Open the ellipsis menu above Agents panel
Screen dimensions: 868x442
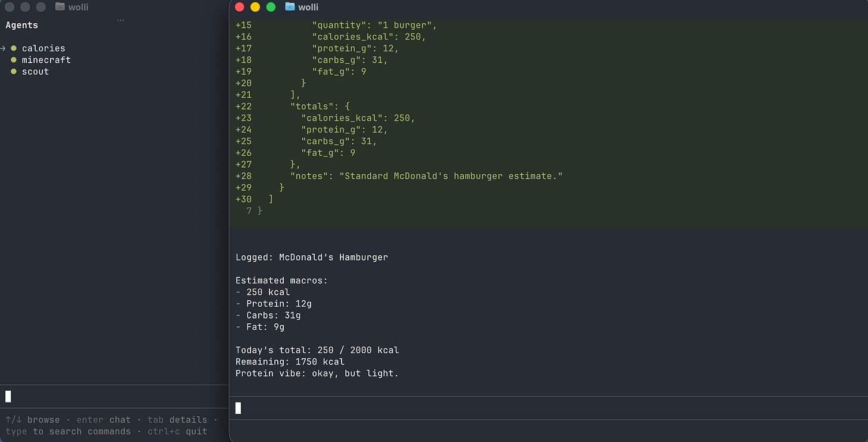[x=120, y=21]
